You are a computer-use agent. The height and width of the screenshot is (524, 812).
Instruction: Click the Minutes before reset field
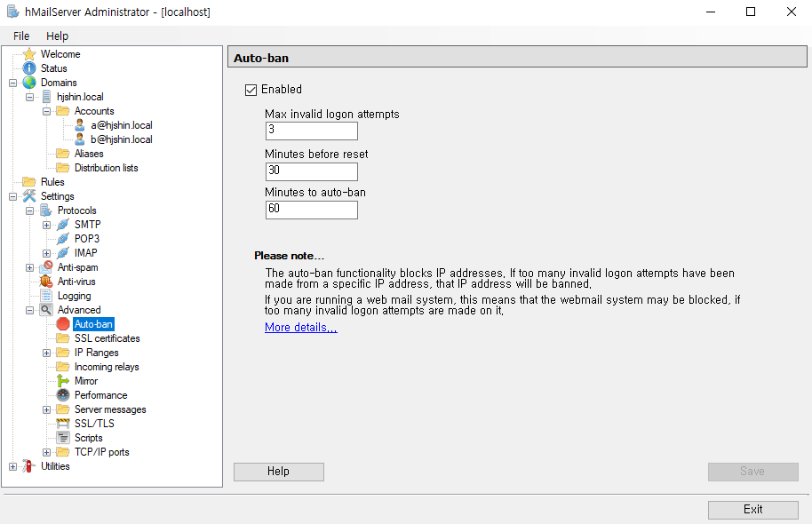(x=312, y=171)
